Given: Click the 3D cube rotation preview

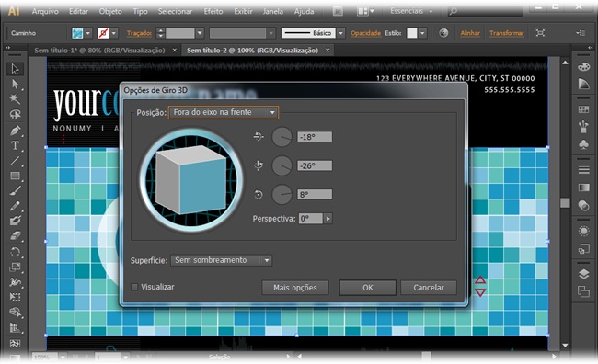Looking at the screenshot, I should (191, 180).
